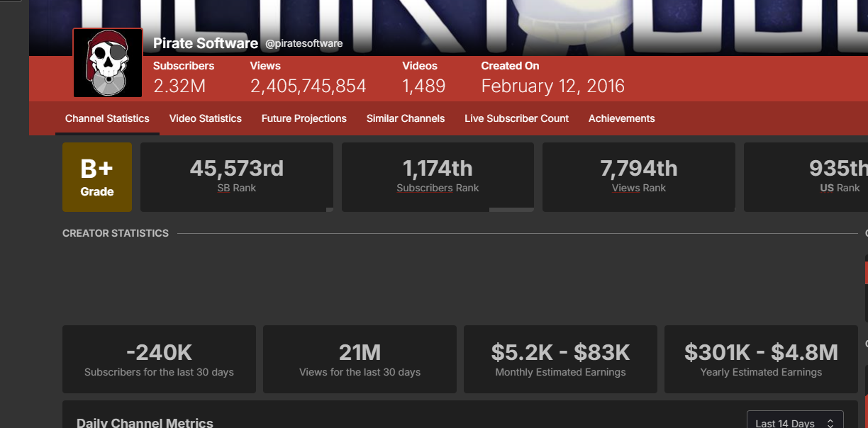Click the @piratesoftware handle
Screen dimensions: 868x428
304,44
